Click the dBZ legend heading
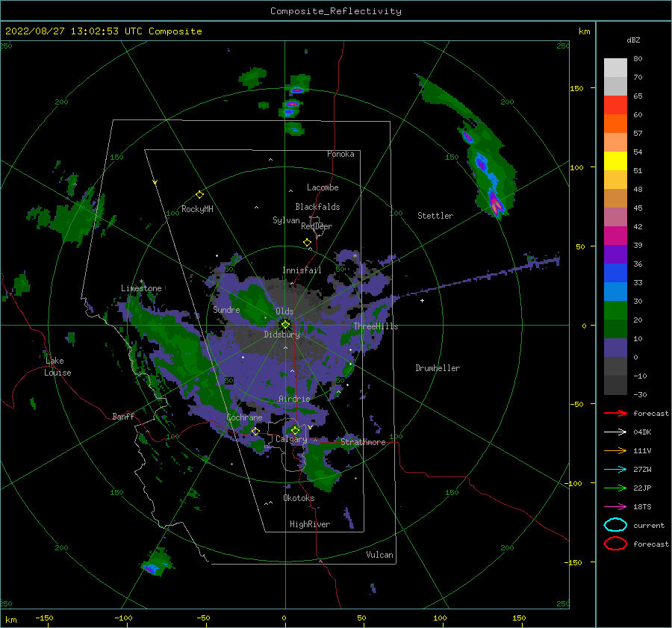 click(x=633, y=40)
